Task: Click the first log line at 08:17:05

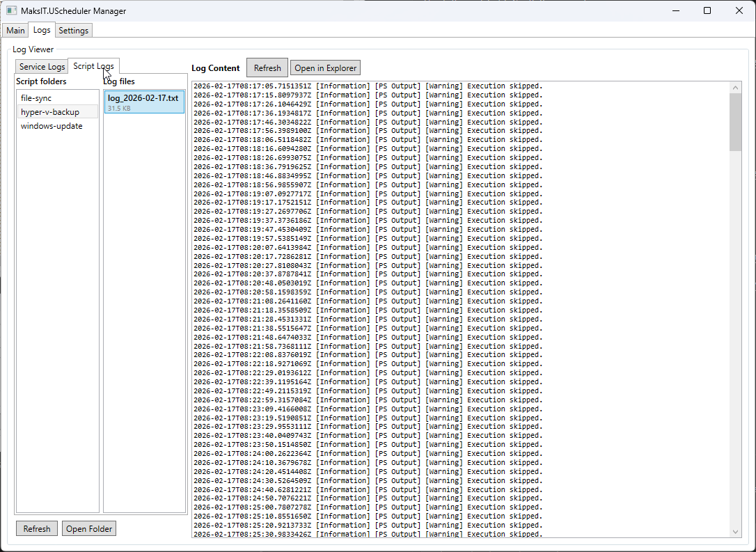Action: [368, 86]
